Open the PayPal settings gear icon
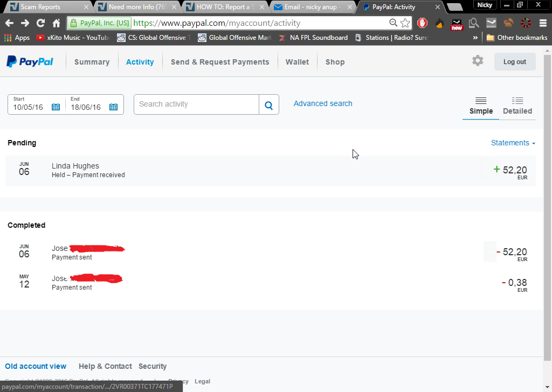The image size is (552, 392). coord(478,61)
